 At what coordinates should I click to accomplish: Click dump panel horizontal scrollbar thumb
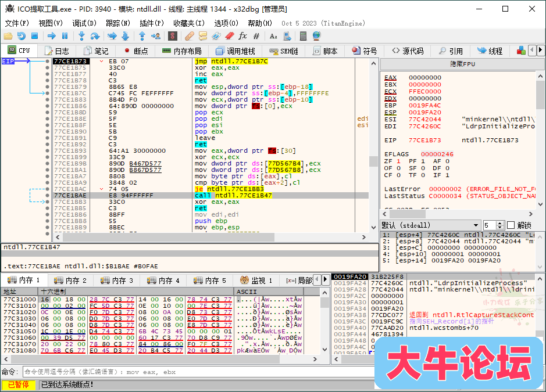click(145, 359)
